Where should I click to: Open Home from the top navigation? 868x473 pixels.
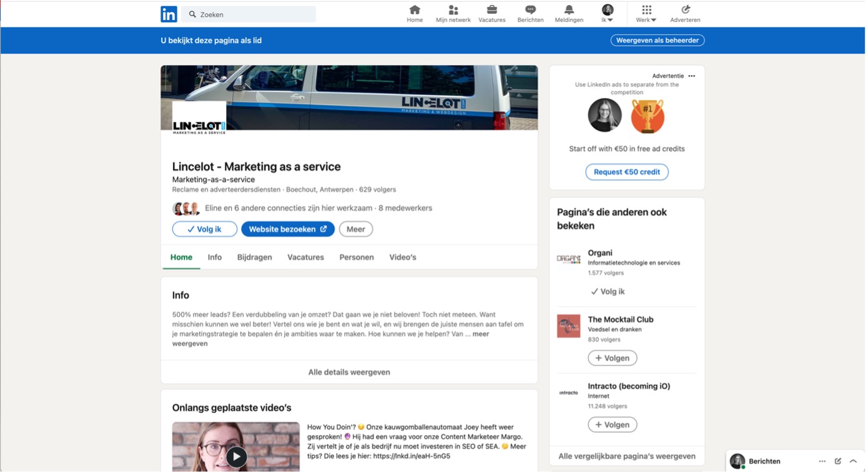coord(415,14)
